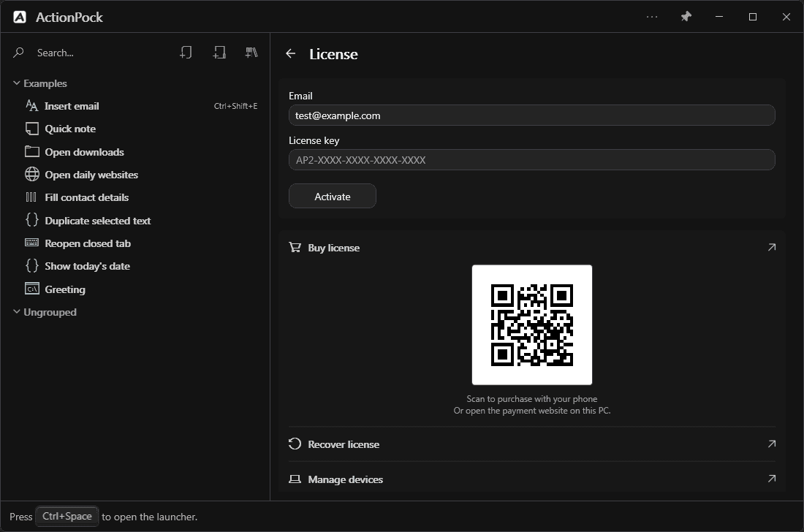Screen dimensions: 804x532
Task: Click the Reopen closed tab keyboard icon
Action: click(x=31, y=243)
